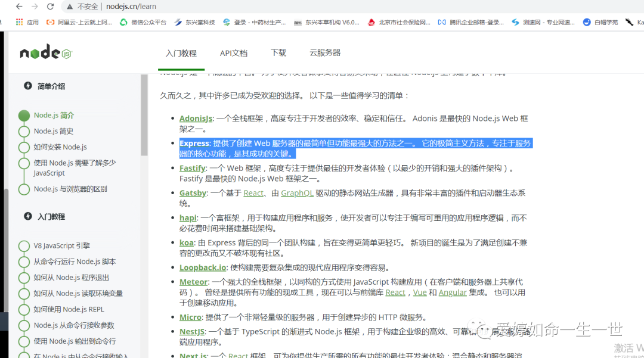Select Node.js 简介 in the sidebar

click(x=54, y=115)
